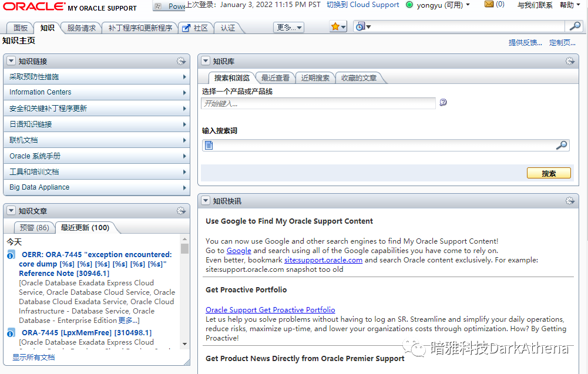
Task: Click the yellow 搜索 button
Action: click(549, 173)
